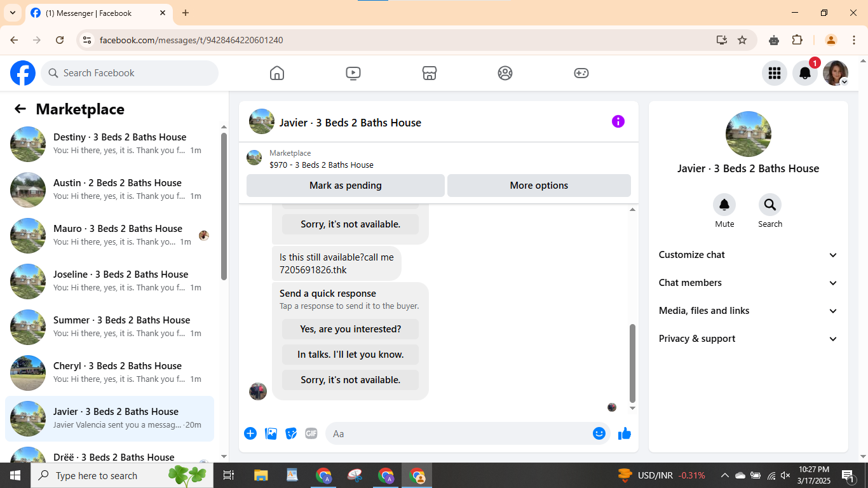Screen dimensions: 868x488
Task: Click Mark as pending button
Action: tap(346, 186)
